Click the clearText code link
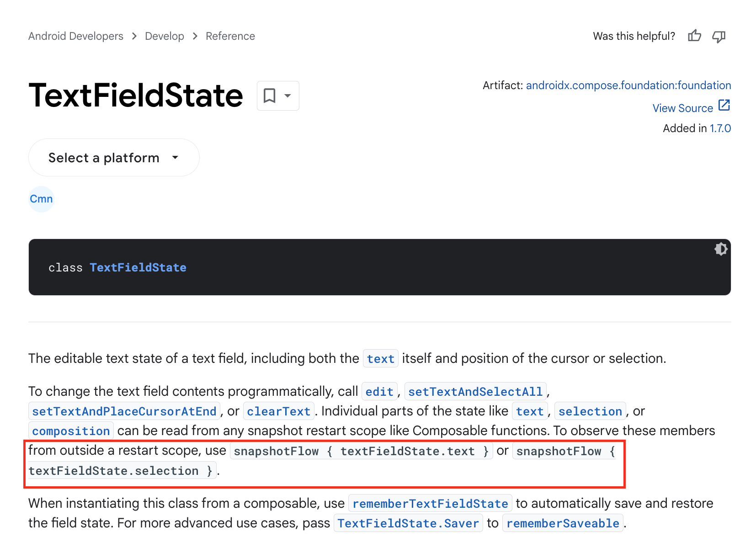 [x=279, y=411]
